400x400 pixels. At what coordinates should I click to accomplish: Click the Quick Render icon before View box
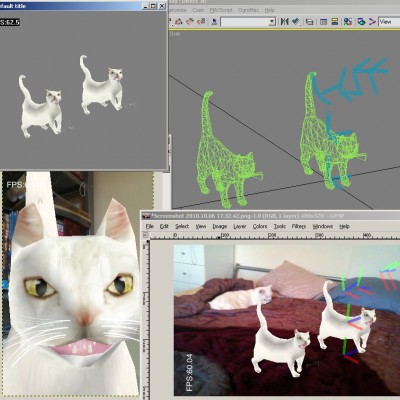372,22
